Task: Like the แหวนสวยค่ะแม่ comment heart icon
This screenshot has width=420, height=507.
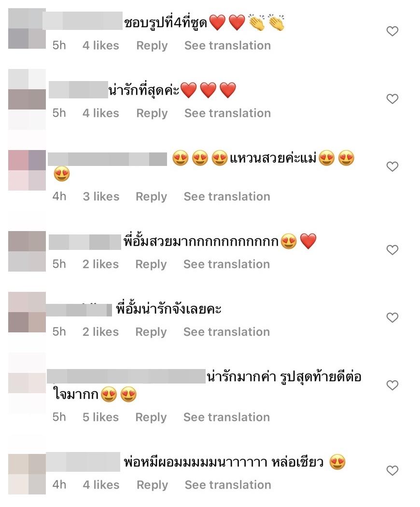Action: (x=392, y=166)
